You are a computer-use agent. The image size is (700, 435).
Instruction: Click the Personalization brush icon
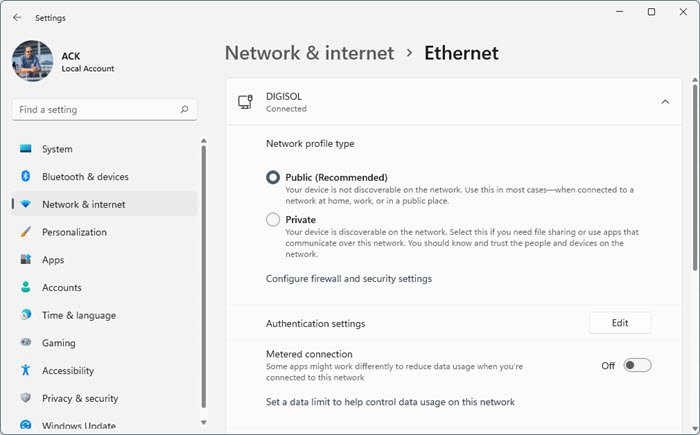tap(26, 232)
